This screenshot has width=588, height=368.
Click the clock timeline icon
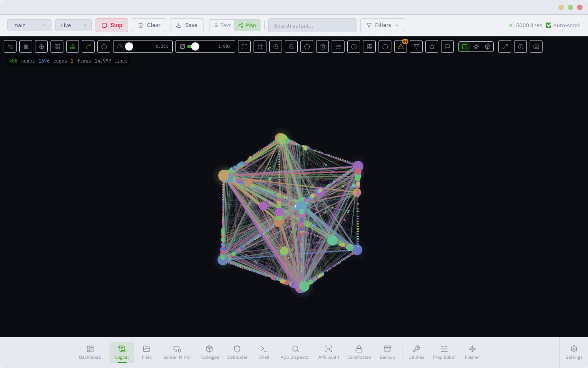(354, 46)
